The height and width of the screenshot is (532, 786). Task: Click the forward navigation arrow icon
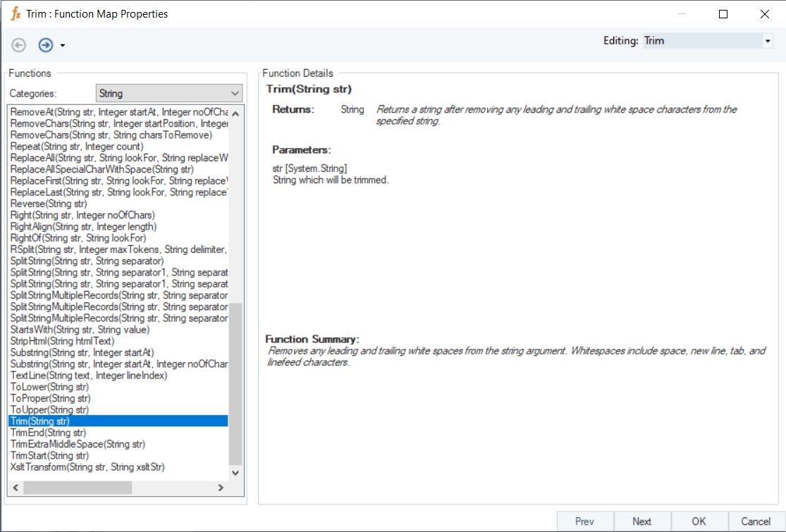(x=46, y=45)
